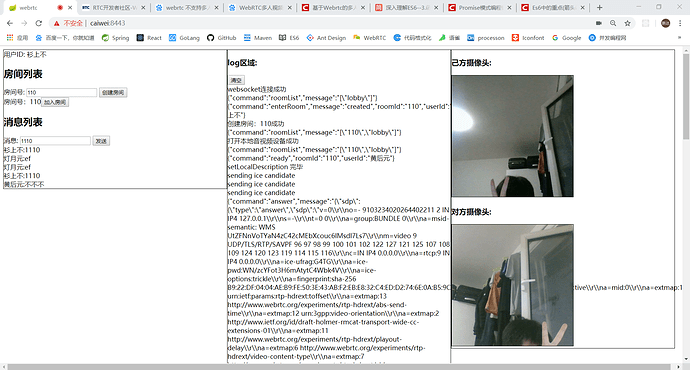Switch to the Promise模式编程 tab
690x370 pixels.
coord(479,7)
